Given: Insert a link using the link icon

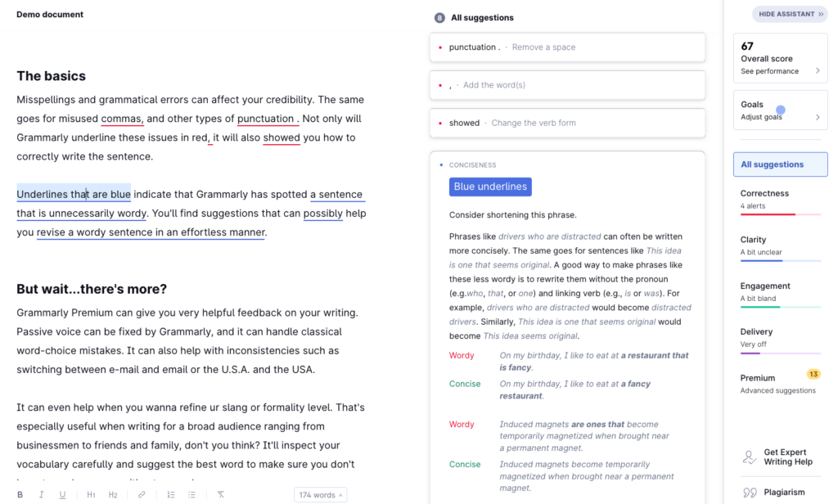Looking at the screenshot, I should (x=142, y=495).
